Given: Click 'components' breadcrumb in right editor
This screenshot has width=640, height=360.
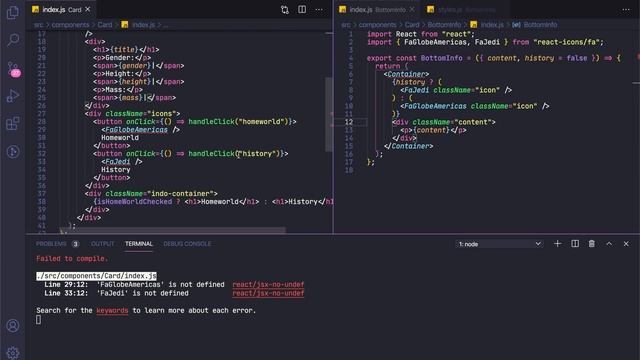Looking at the screenshot, I should pyautogui.click(x=378, y=25).
